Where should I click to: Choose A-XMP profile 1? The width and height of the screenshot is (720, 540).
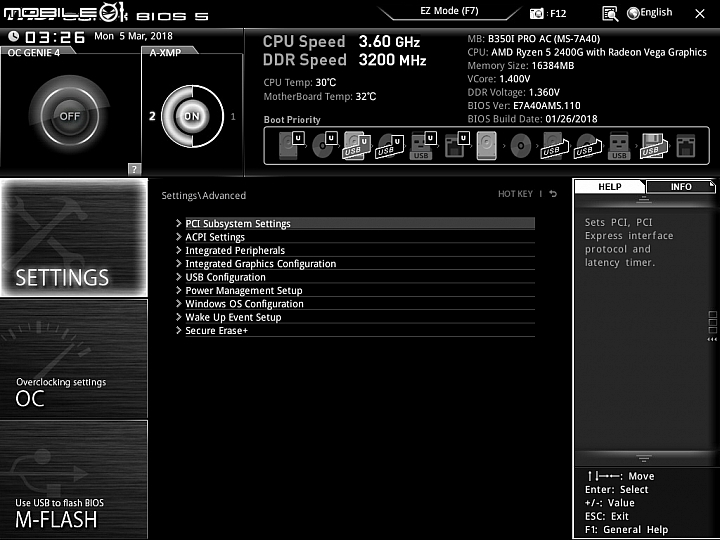pos(233,117)
